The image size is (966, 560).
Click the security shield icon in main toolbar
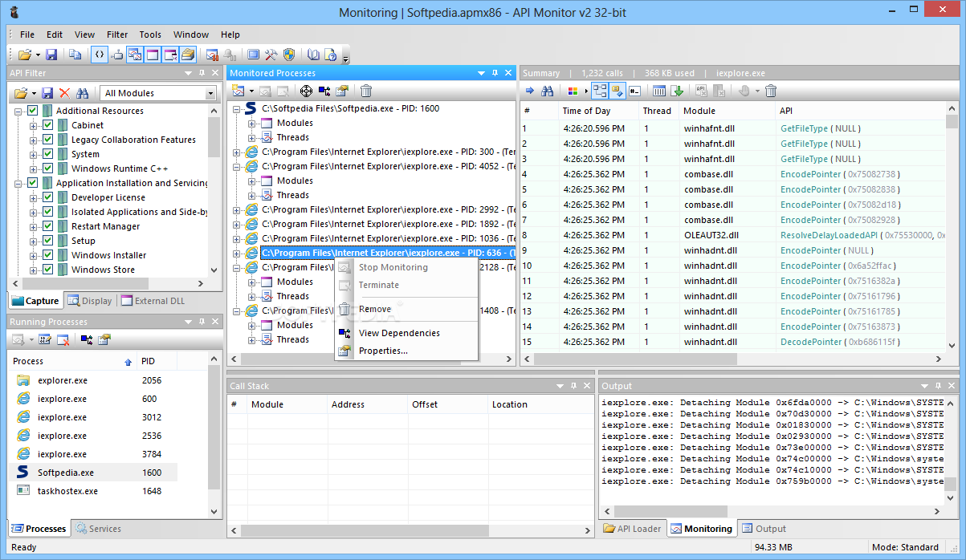[x=289, y=55]
